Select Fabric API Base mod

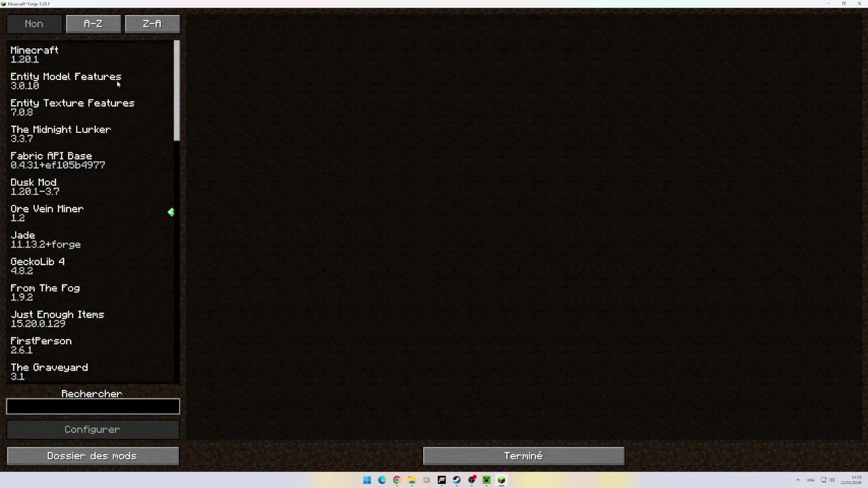pos(90,160)
